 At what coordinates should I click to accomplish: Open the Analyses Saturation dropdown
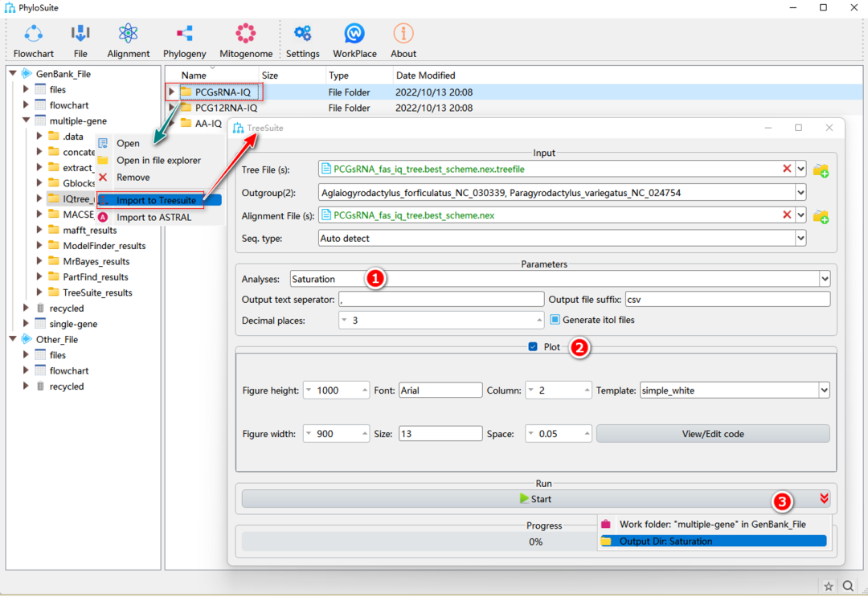tap(825, 279)
